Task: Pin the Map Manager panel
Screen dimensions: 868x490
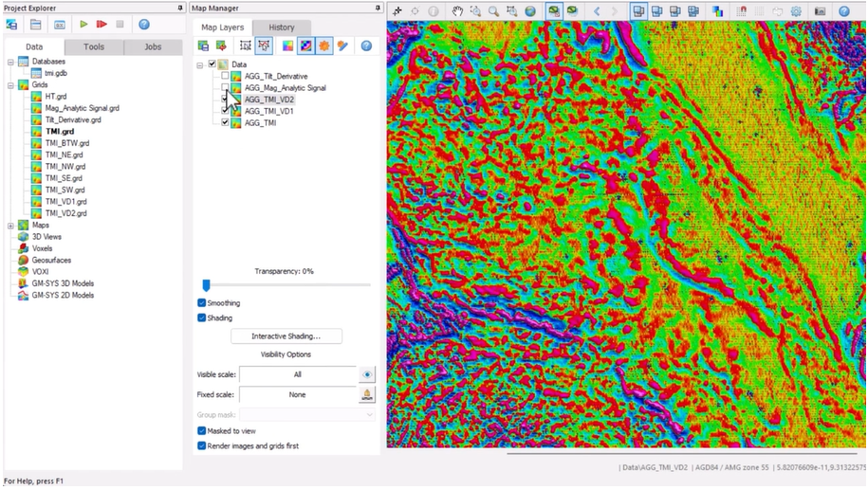Action: coord(379,8)
